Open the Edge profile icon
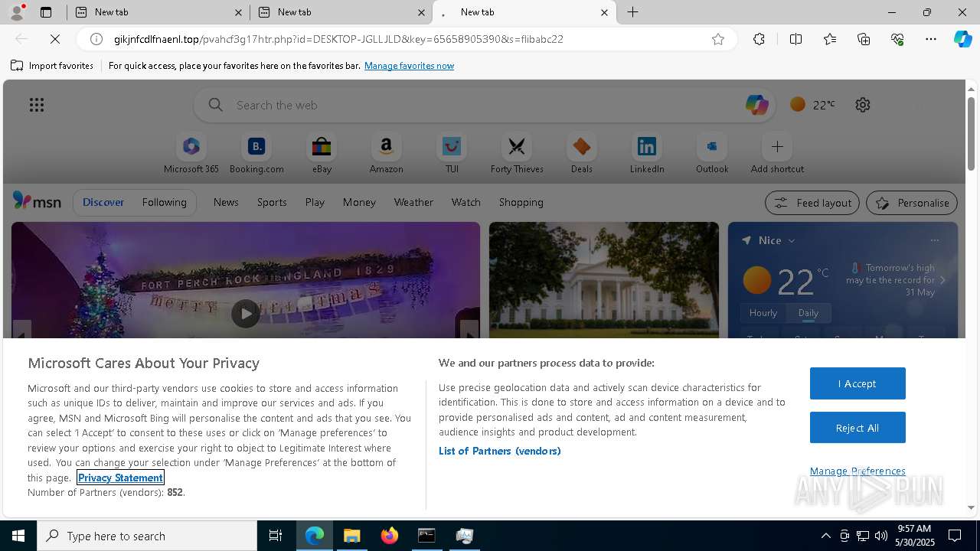The width and height of the screenshot is (980, 551). pos(16,11)
